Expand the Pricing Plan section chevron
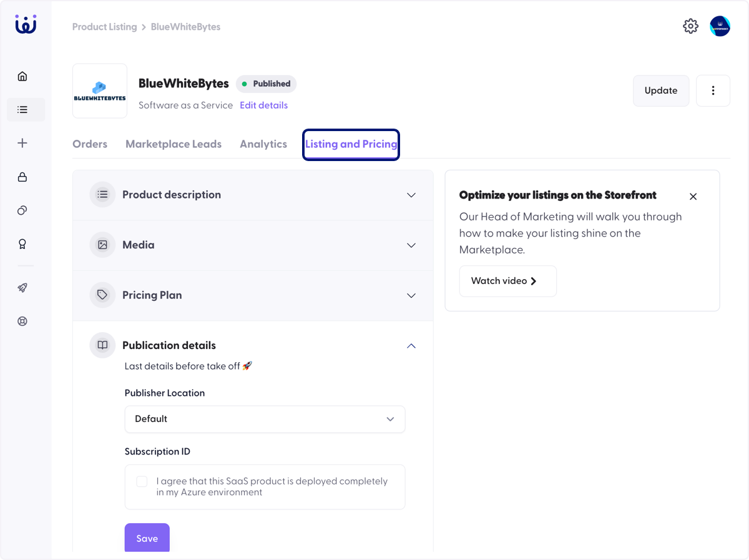The height and width of the screenshot is (560, 749). pos(411,295)
